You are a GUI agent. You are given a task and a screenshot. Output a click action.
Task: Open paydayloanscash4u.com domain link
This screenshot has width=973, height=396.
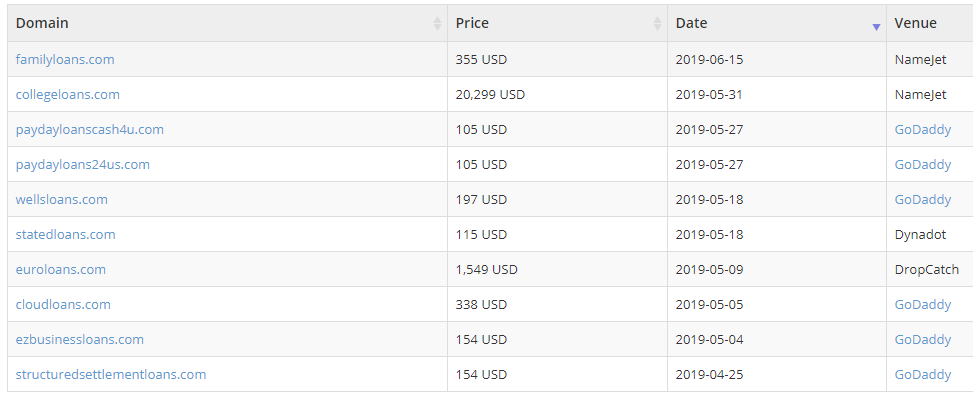tap(90, 130)
